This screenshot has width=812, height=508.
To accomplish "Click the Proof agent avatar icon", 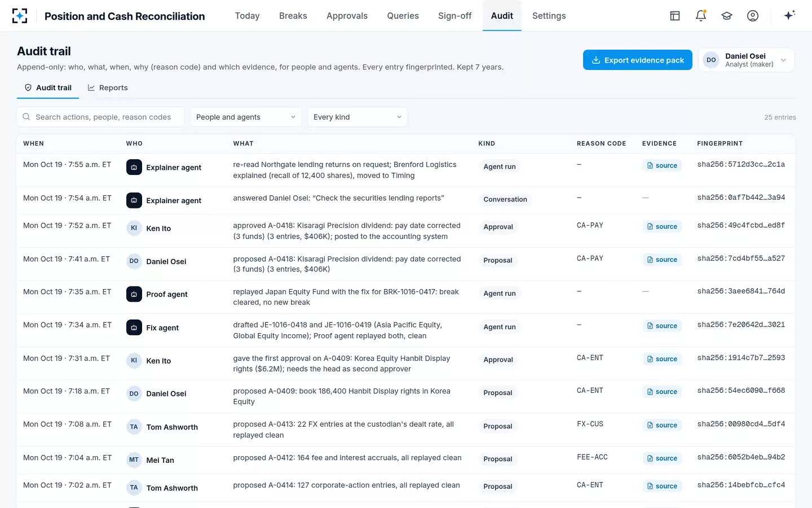I will [x=134, y=294].
